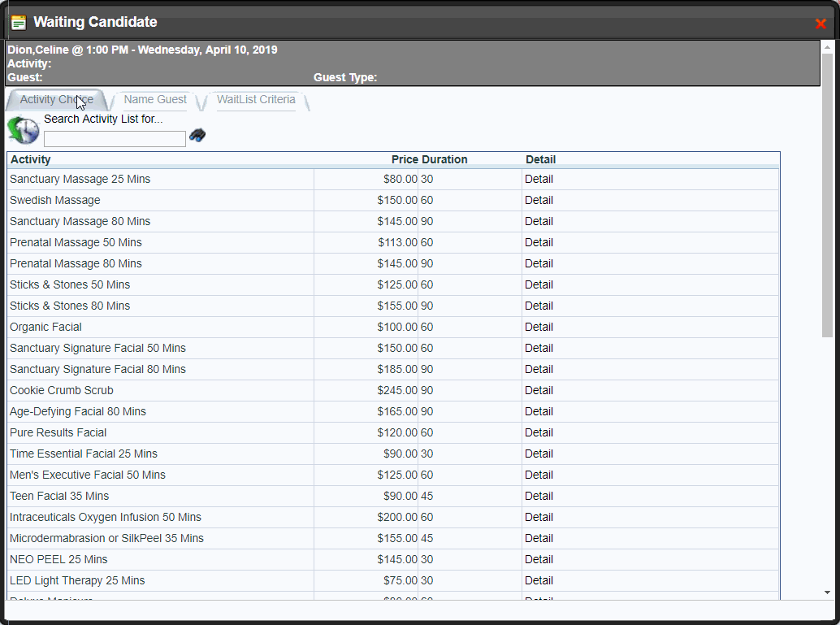Select Sanctuary Signature Facial 50 Mins activity

tap(97, 348)
